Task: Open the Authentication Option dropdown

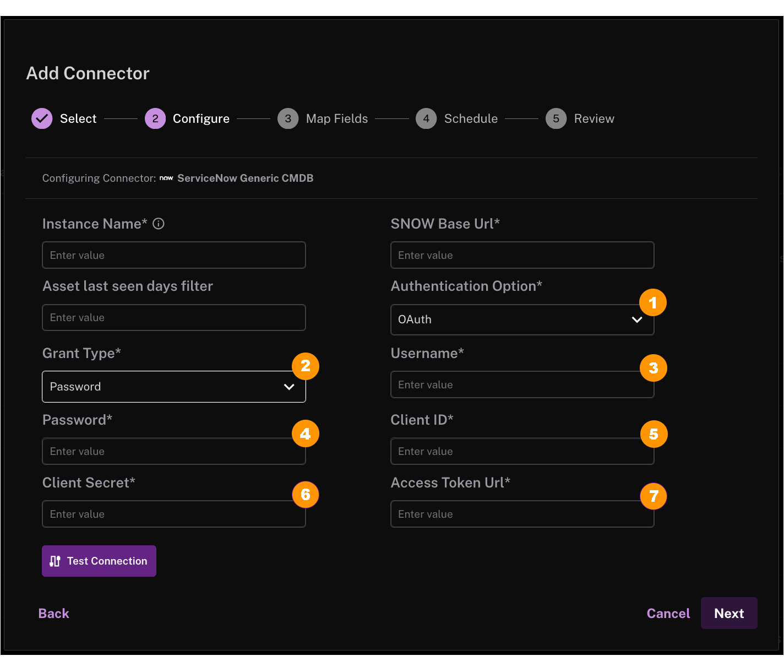Action: tap(522, 319)
